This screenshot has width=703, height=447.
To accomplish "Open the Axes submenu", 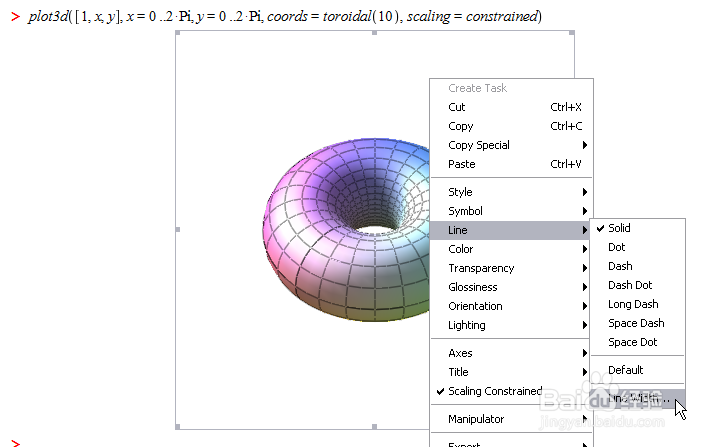I will 461,353.
